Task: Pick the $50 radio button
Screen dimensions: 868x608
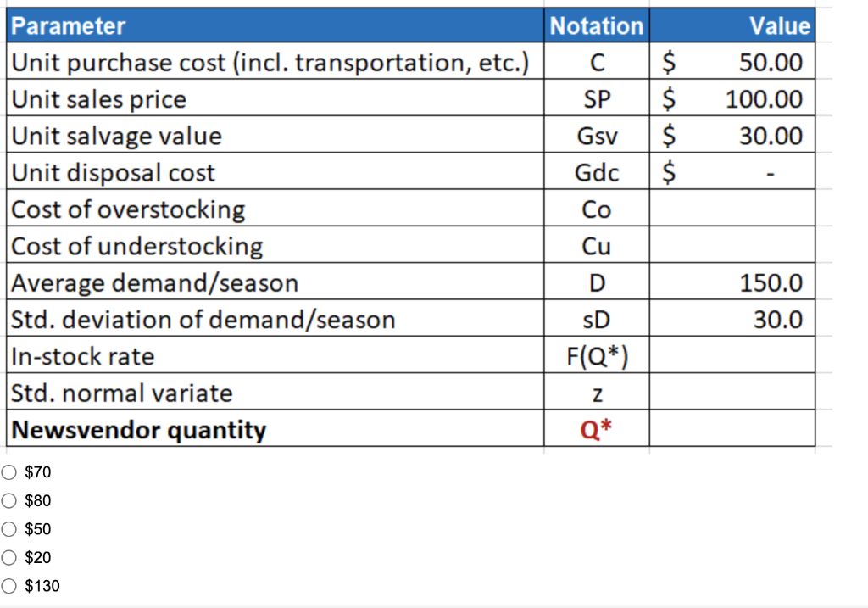Action: pyautogui.click(x=9, y=529)
